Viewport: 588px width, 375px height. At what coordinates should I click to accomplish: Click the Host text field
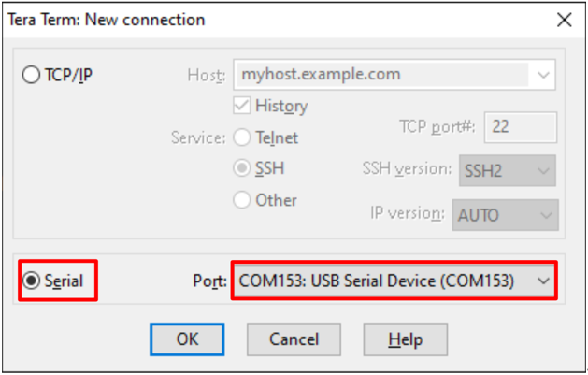coord(379,74)
